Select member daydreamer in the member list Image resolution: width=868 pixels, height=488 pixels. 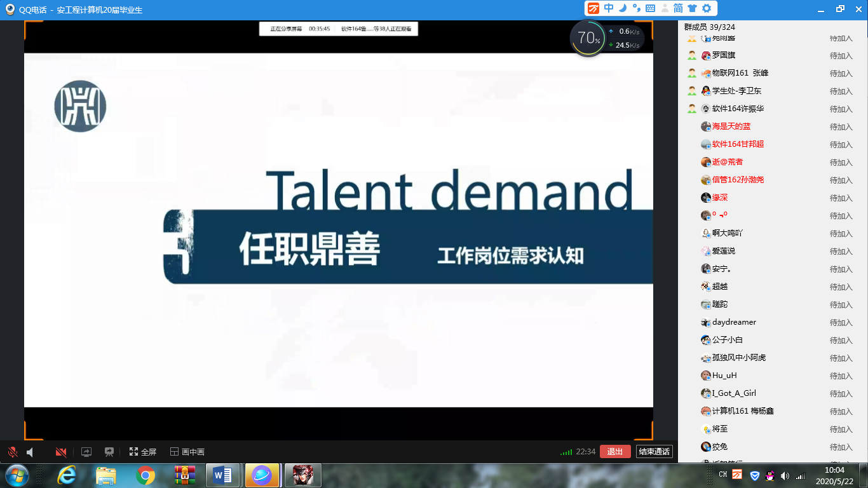point(734,322)
